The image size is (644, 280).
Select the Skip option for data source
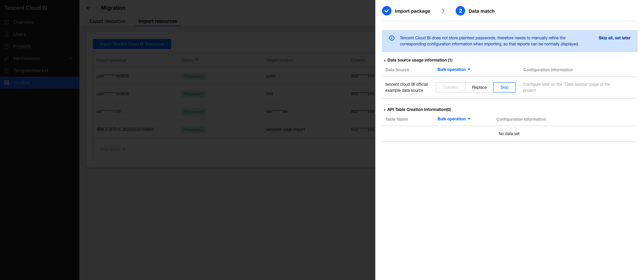click(504, 87)
